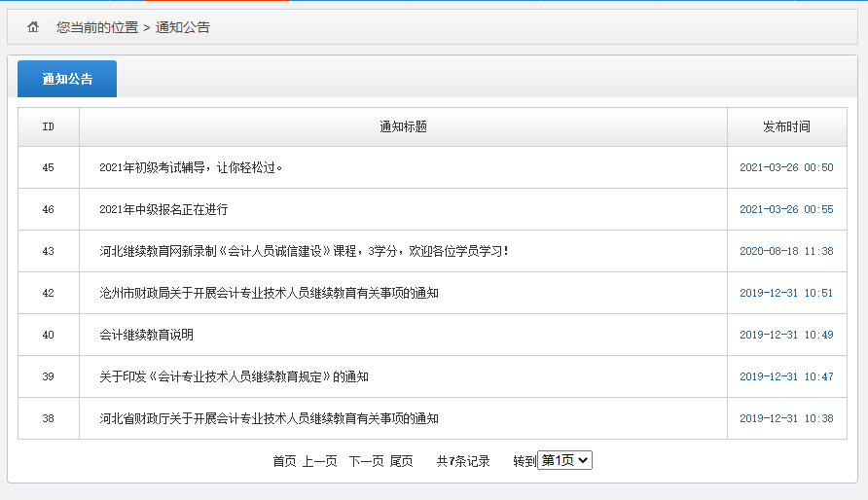Open notice 2021年初级考试辅导，让你轻松过

[x=191, y=167]
